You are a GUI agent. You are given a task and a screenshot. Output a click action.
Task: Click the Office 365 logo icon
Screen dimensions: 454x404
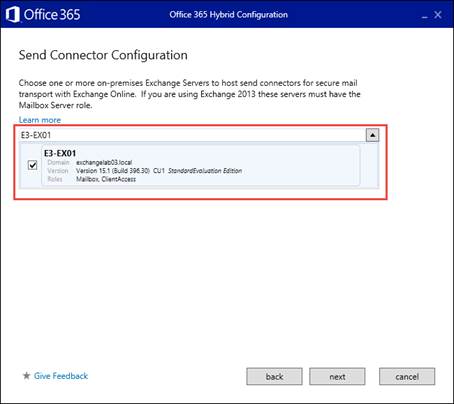13,15
